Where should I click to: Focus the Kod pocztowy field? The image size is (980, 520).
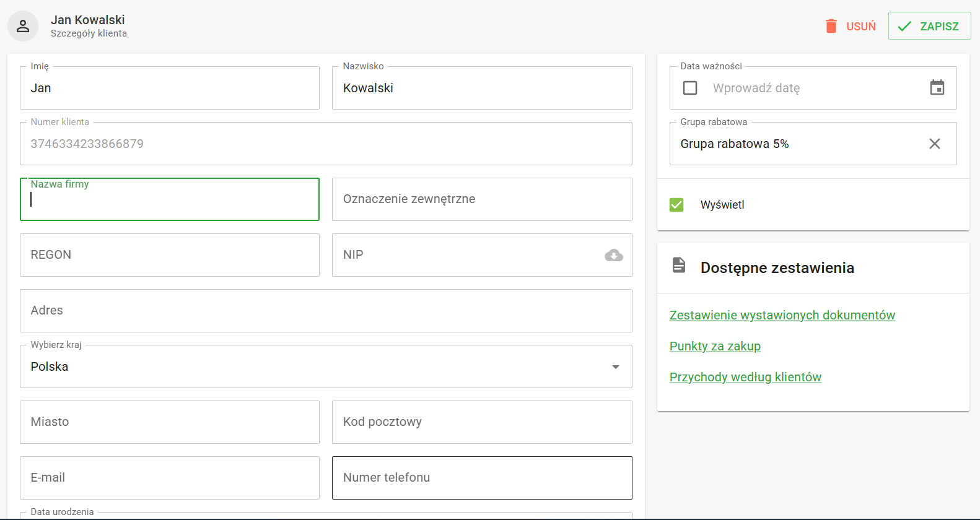(481, 422)
